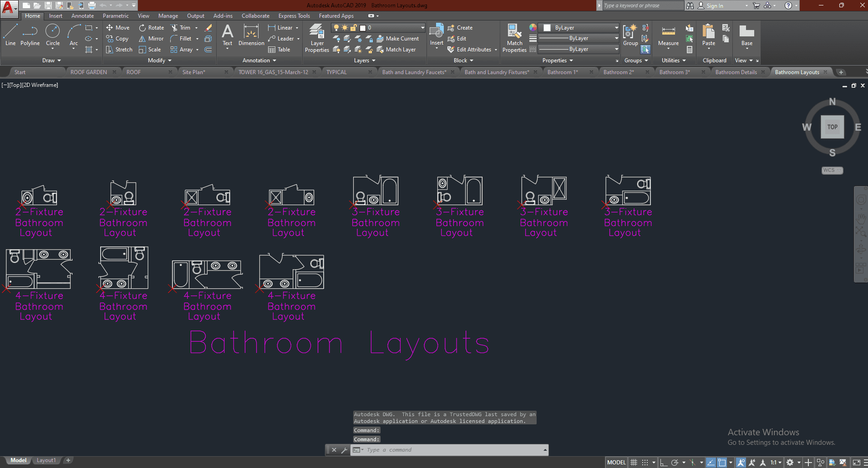This screenshot has width=868, height=468.
Task: Switch to the Bathroom Details drawing tab
Action: click(x=736, y=72)
